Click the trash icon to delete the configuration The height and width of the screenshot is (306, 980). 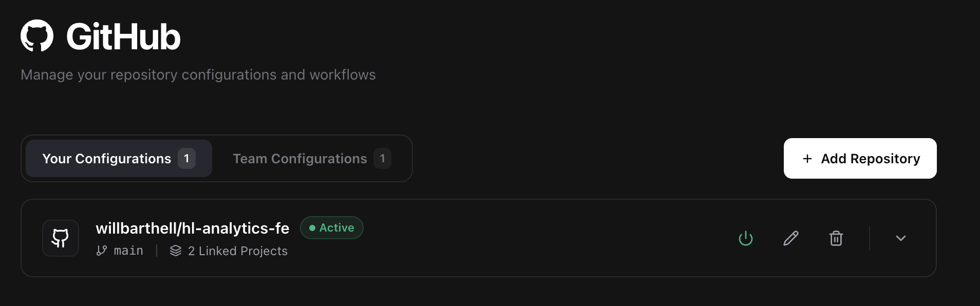[x=836, y=238]
